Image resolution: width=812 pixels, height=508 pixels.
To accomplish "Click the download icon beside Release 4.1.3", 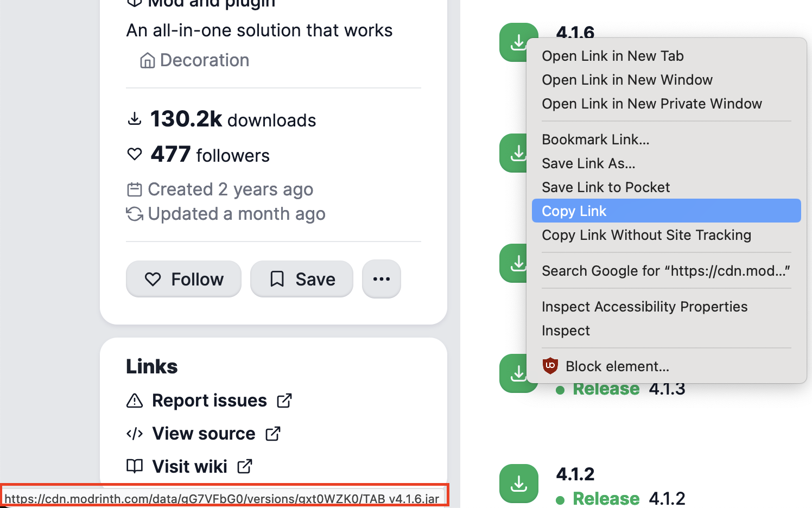I will point(513,374).
